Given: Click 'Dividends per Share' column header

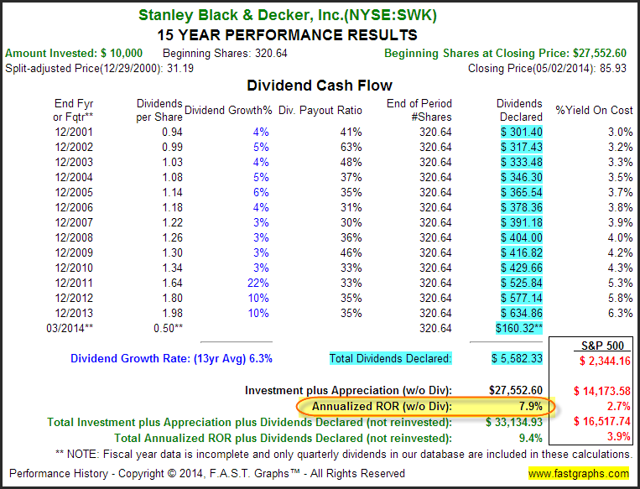Looking at the screenshot, I should [159, 110].
